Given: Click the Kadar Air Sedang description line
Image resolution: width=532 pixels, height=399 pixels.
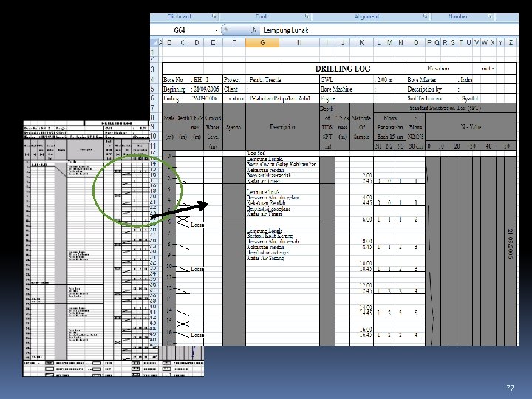Looking at the screenshot, I should (265, 258).
